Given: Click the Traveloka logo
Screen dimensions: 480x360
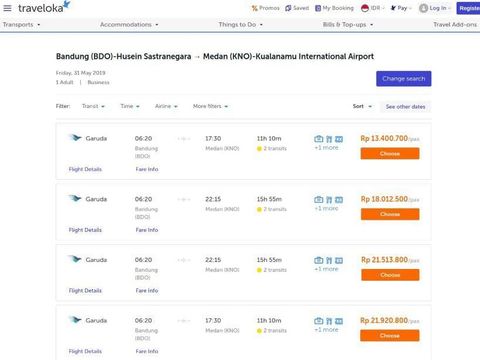Looking at the screenshot, I should (44, 7).
